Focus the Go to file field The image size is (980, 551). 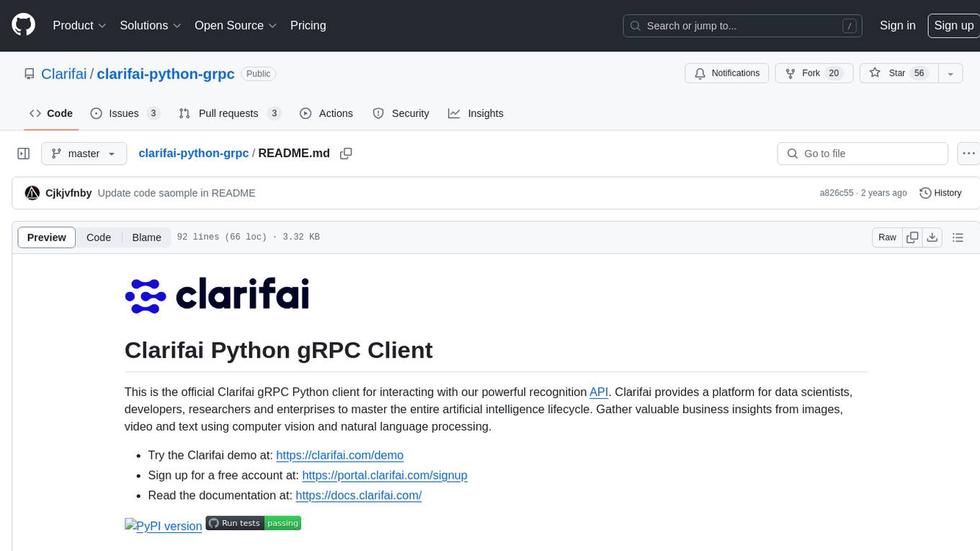point(863,154)
